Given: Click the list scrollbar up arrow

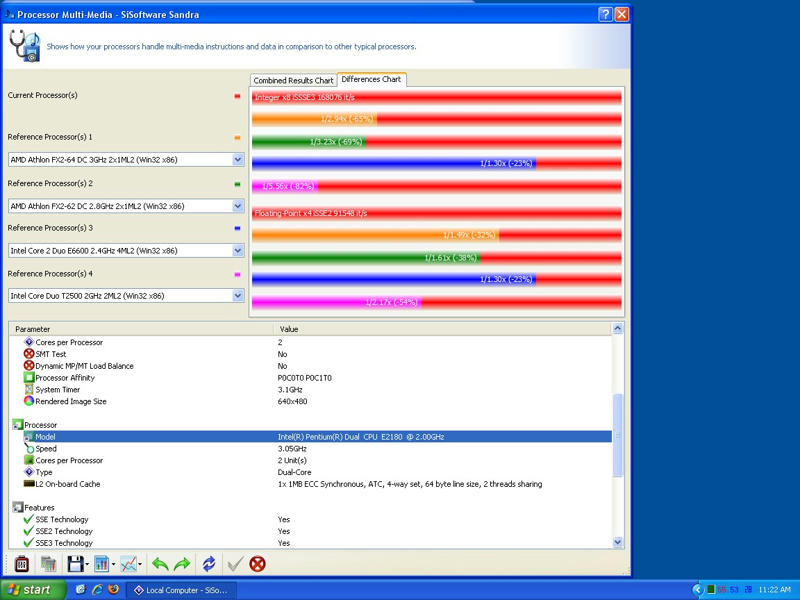Looking at the screenshot, I should click(x=617, y=329).
